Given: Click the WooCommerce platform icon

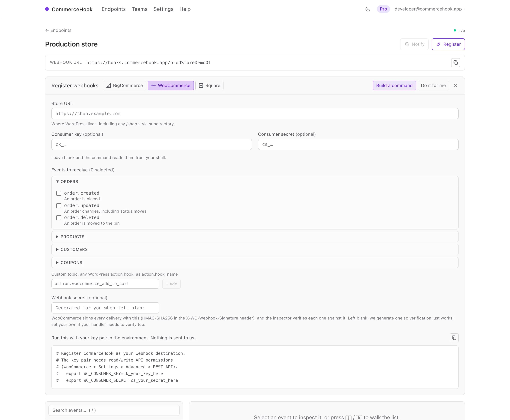Looking at the screenshot, I should pos(153,85).
